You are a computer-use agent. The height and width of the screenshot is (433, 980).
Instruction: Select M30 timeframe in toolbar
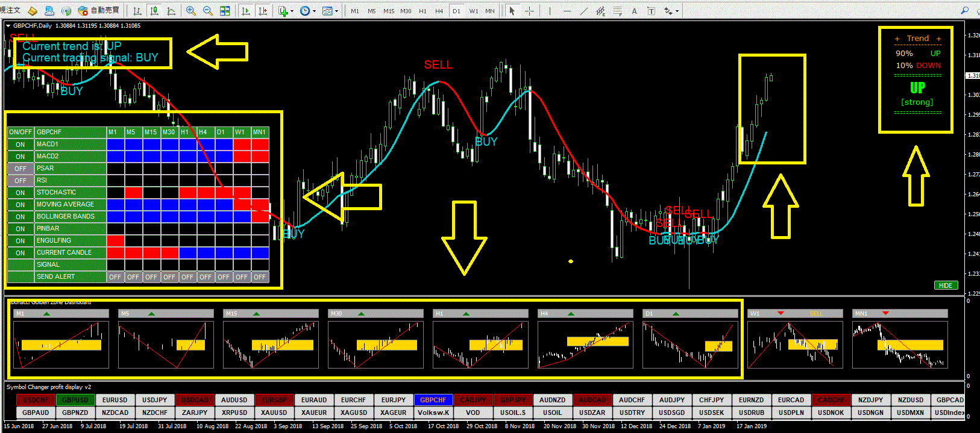tap(406, 11)
